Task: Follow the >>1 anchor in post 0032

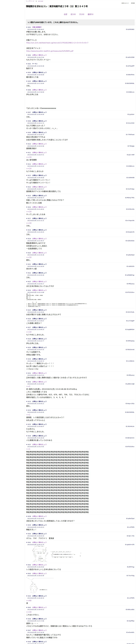Action: pos(28,386)
